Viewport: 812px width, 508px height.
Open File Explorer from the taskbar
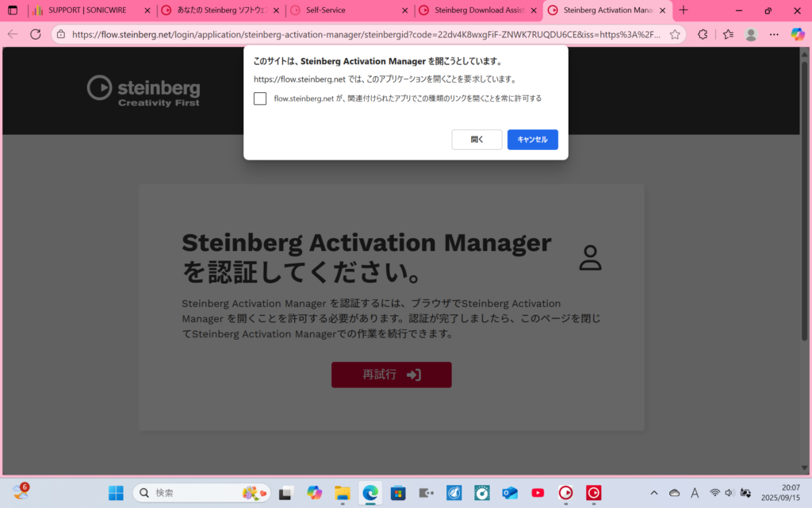(343, 493)
